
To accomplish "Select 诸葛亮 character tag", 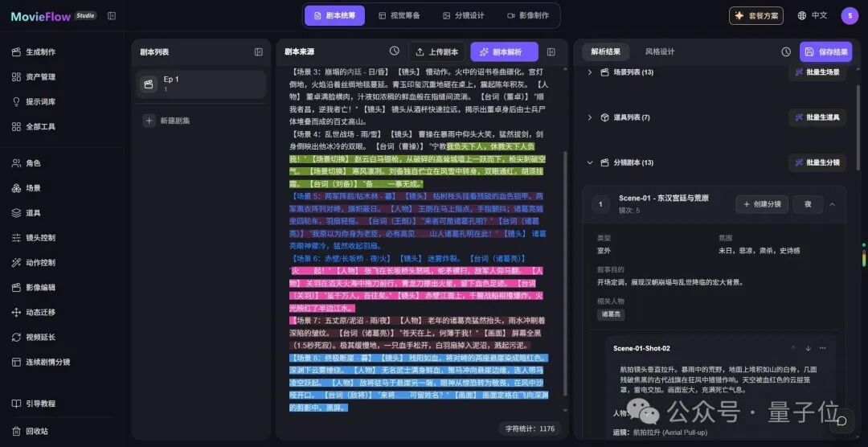I will (x=611, y=314).
